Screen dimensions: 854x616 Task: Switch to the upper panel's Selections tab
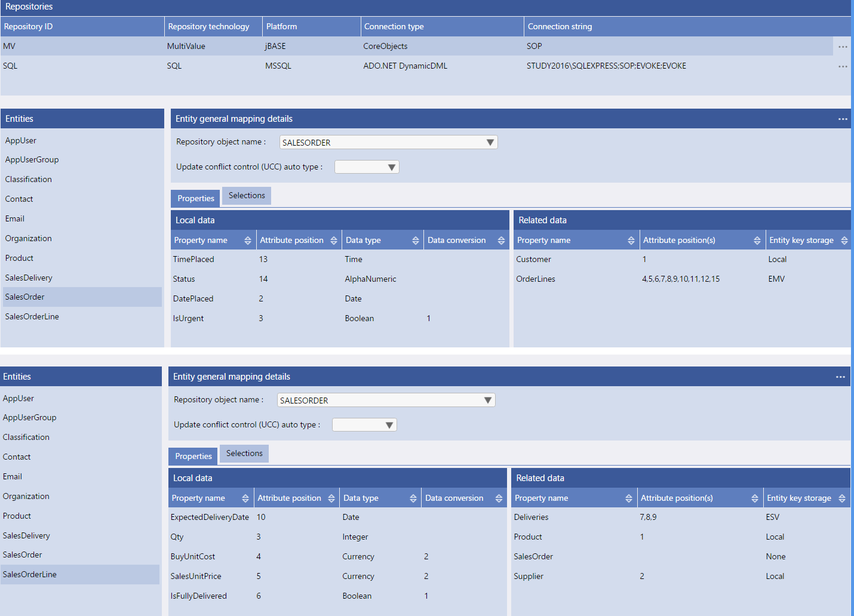247,196
